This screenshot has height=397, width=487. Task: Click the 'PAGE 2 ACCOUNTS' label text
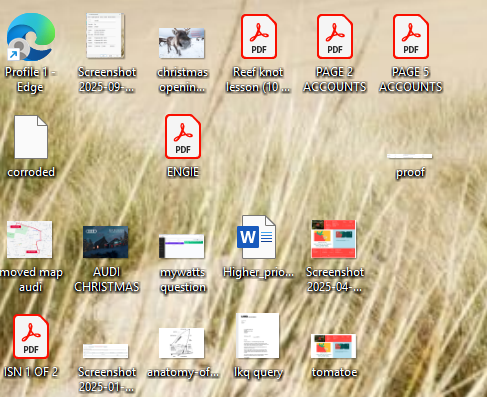[335, 79]
